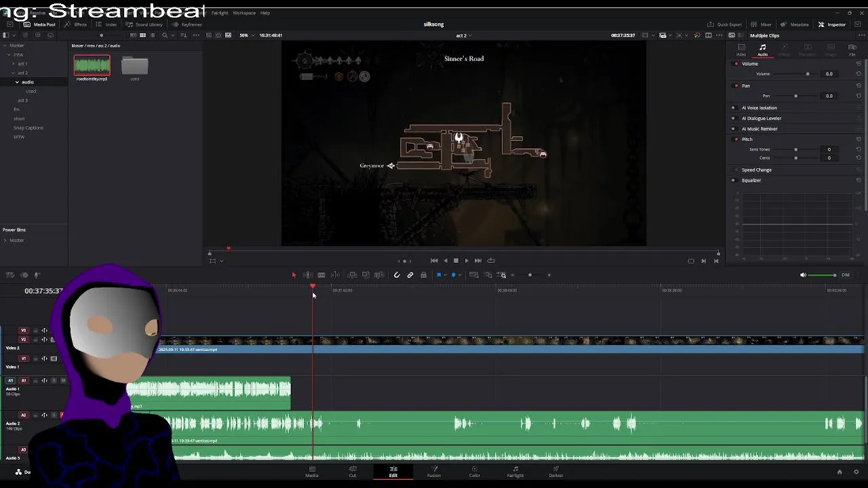Image resolution: width=868 pixels, height=488 pixels.
Task: Collapse the Master bin tree
Action: coord(5,45)
